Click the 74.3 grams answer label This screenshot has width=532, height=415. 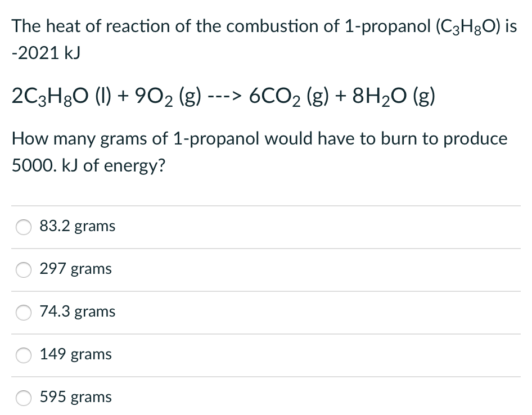pyautogui.click(x=77, y=312)
